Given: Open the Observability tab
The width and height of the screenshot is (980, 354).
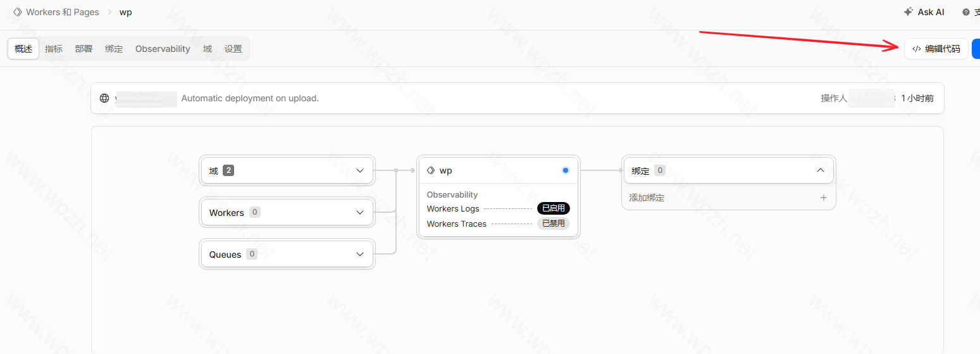Looking at the screenshot, I should click(x=163, y=49).
